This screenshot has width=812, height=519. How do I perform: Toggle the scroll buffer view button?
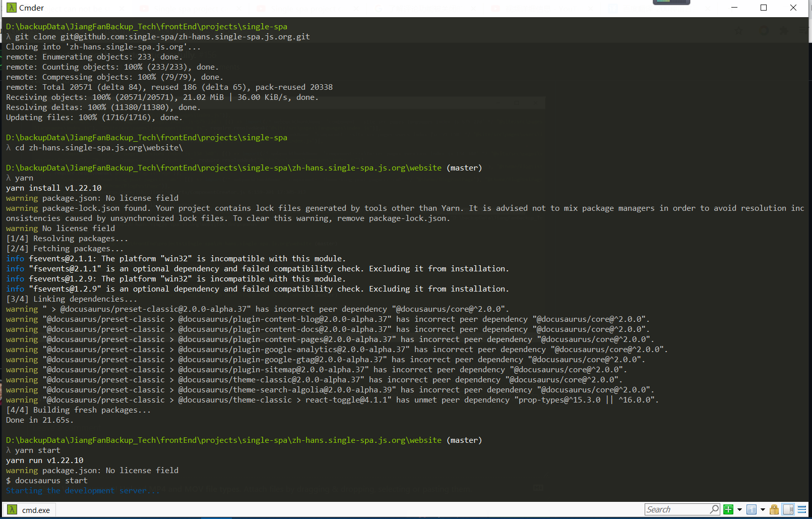point(789,509)
